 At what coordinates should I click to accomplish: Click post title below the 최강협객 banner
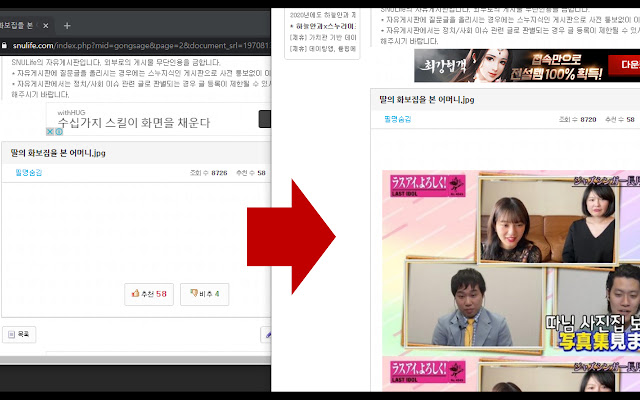click(x=427, y=100)
